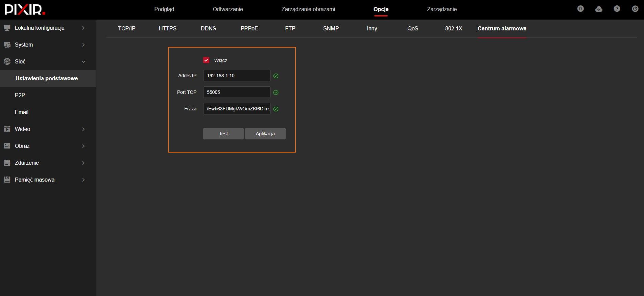The width and height of the screenshot is (644, 296).
Task: Uncheck the Włącz checkbox
Action: (x=206, y=60)
